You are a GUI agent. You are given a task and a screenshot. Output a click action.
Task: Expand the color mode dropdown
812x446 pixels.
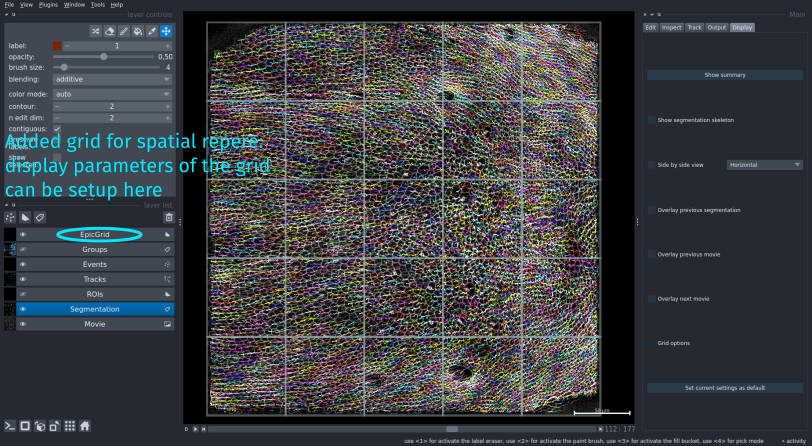pos(111,94)
